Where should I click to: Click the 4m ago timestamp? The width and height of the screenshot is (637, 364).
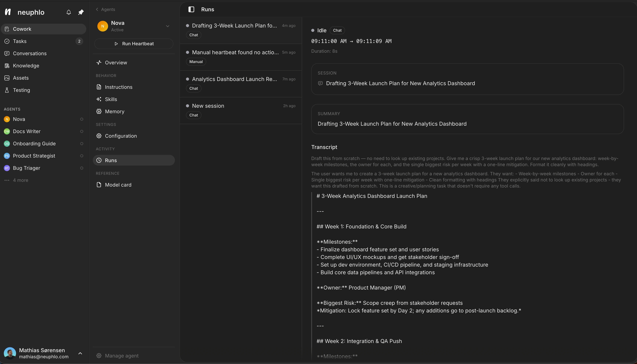(289, 26)
